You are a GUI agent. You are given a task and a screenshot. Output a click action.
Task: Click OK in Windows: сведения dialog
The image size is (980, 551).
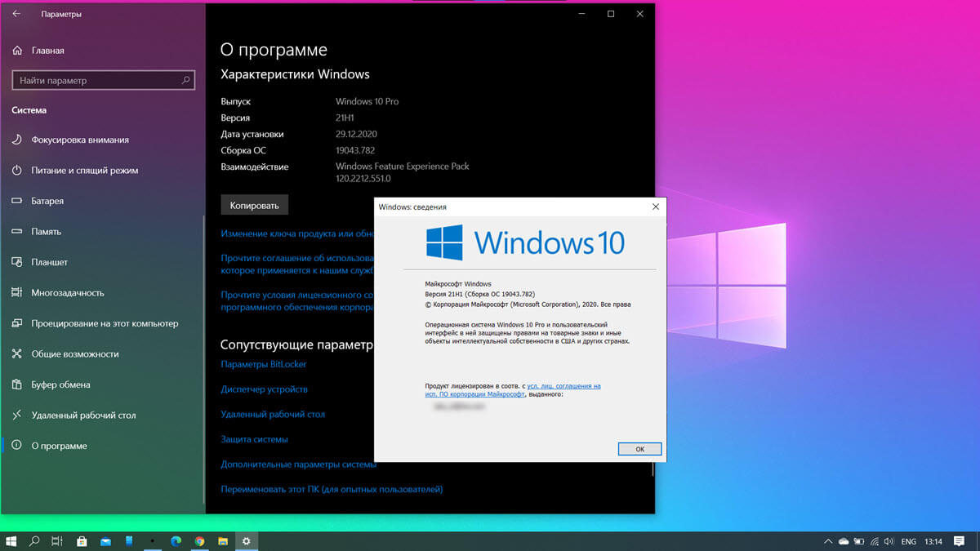click(x=639, y=449)
